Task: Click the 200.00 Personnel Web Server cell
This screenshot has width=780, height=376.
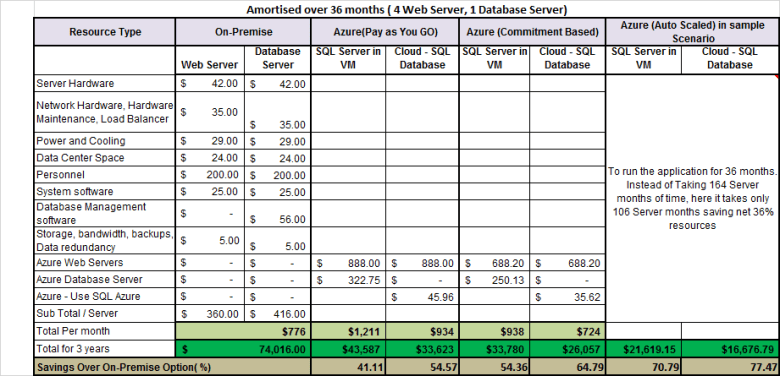Action: point(209,175)
